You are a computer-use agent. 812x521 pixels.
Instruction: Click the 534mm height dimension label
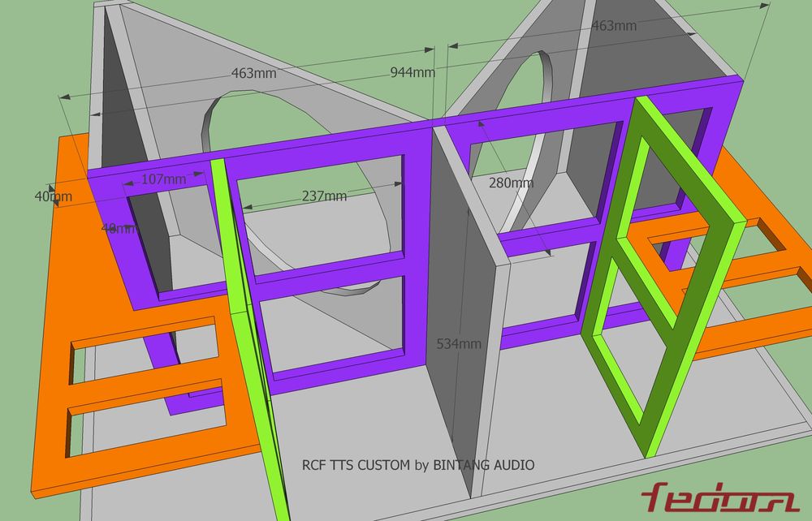[x=459, y=343]
